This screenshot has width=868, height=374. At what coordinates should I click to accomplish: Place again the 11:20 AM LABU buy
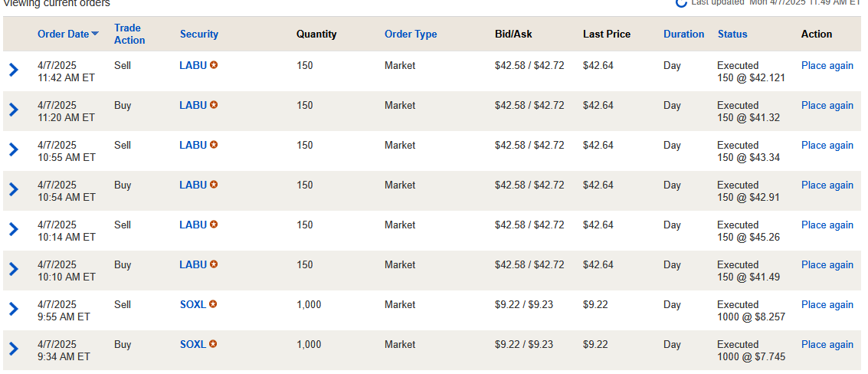(x=827, y=105)
